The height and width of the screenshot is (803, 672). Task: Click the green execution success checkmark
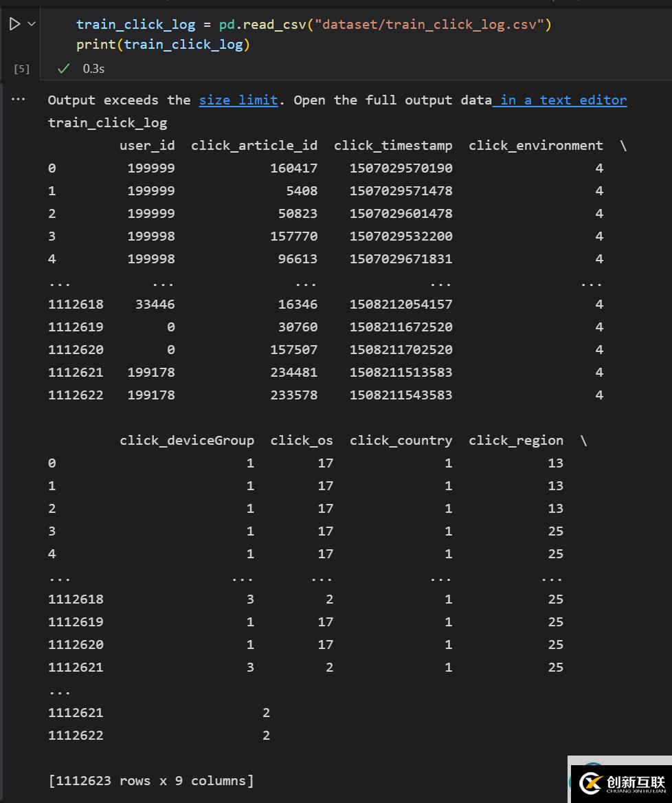[x=64, y=69]
